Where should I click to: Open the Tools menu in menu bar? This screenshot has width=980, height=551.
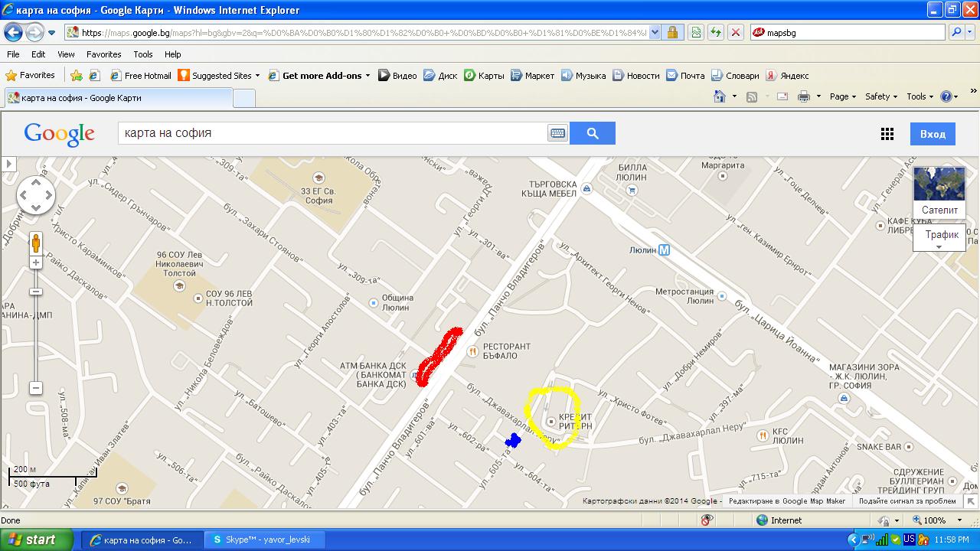point(143,54)
